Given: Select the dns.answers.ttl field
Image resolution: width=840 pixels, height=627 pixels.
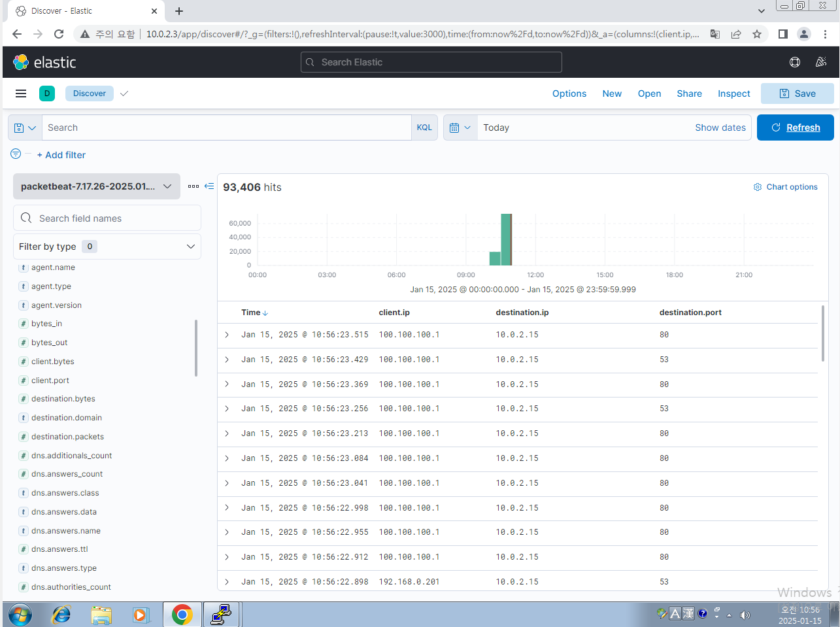Looking at the screenshot, I should tap(59, 549).
